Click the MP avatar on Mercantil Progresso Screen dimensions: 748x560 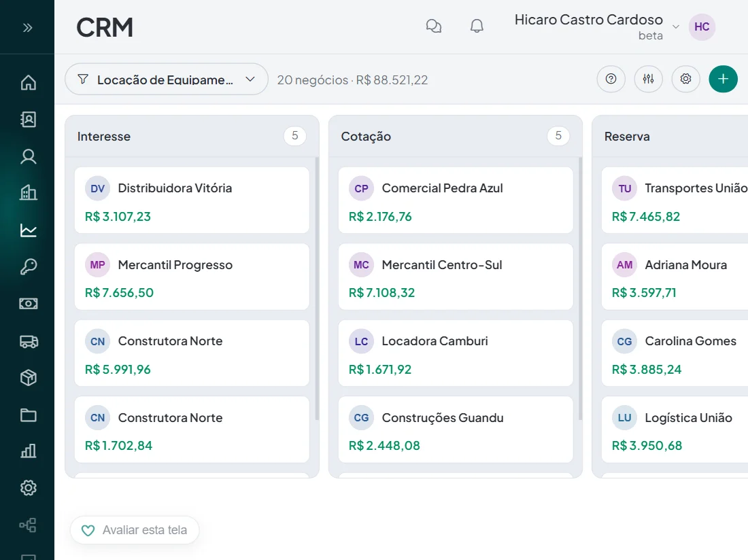click(97, 265)
